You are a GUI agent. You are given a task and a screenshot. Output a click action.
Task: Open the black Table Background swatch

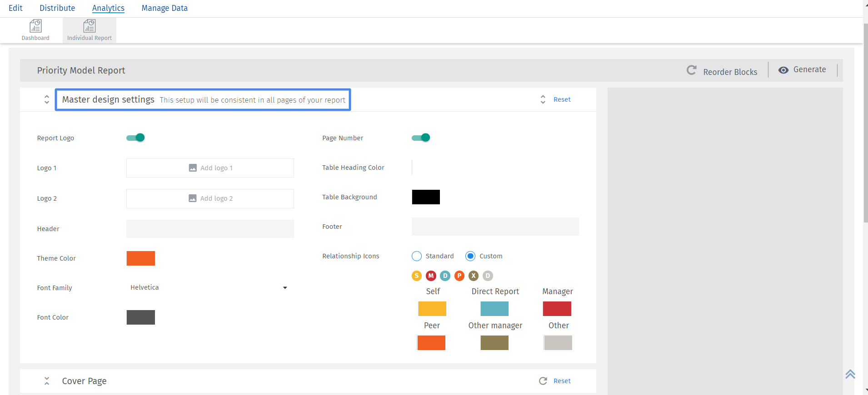[426, 197]
